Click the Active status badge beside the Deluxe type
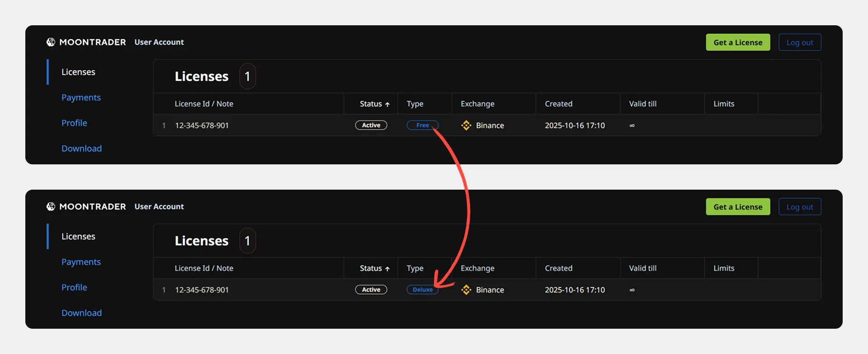This screenshot has width=868, height=354. 371,290
